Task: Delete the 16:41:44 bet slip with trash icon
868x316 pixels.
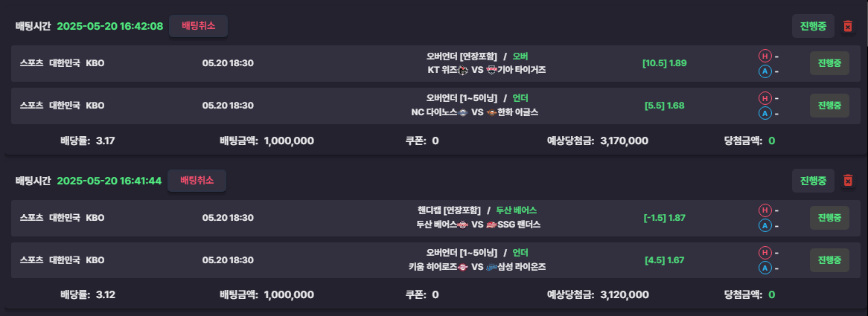Action: pos(847,181)
